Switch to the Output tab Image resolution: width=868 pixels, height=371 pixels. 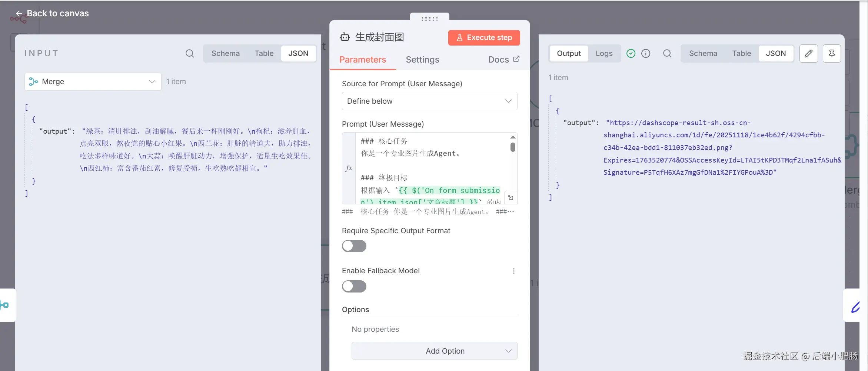point(569,53)
